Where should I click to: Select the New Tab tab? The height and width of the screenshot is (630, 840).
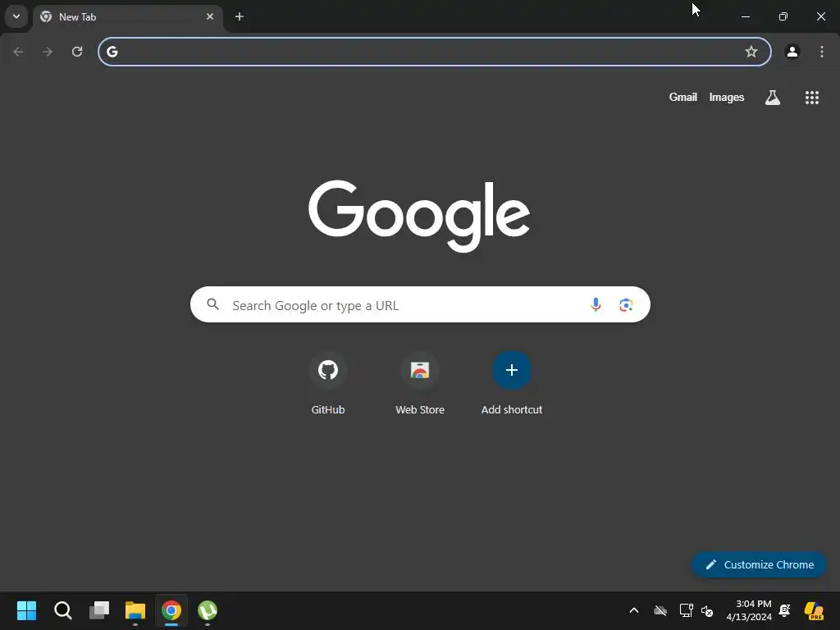click(x=129, y=16)
